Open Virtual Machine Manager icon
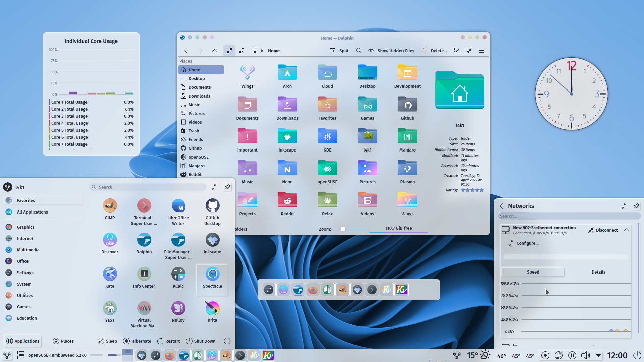 (144, 314)
